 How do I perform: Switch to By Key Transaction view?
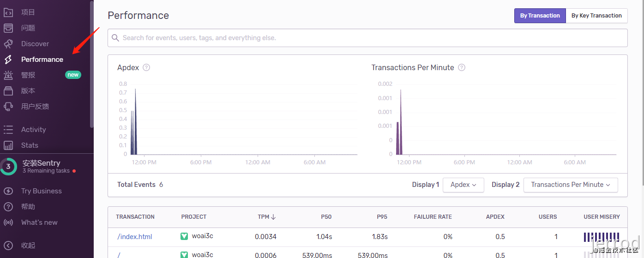point(596,16)
